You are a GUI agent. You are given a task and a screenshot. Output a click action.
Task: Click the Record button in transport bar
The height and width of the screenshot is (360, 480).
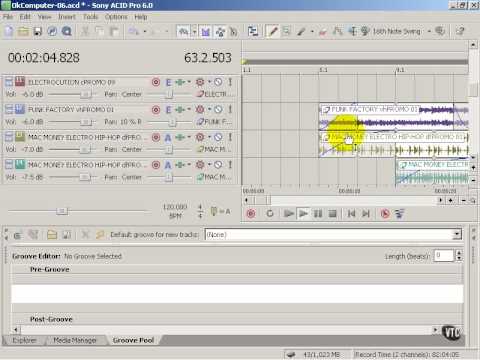click(251, 213)
